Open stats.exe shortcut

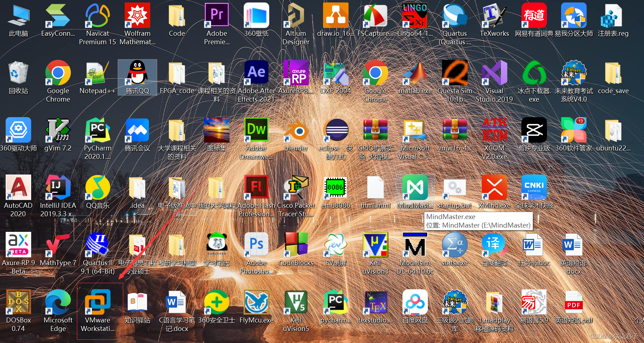(455, 245)
